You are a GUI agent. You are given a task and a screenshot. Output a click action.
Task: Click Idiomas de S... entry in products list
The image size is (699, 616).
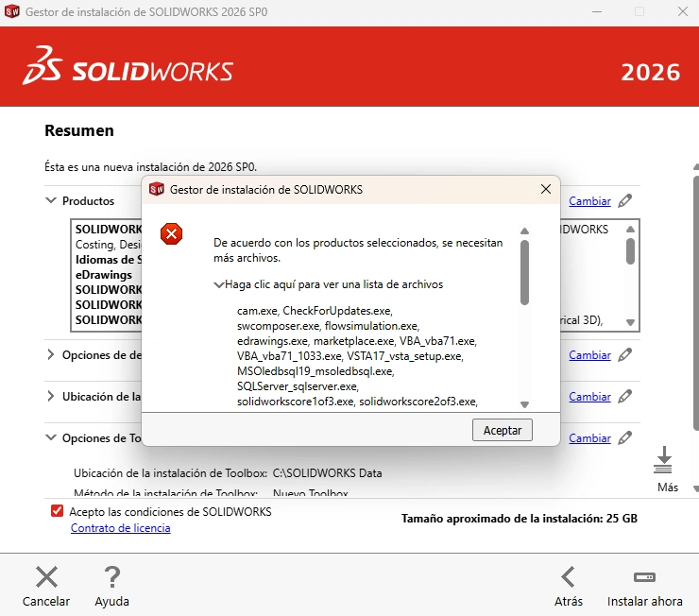coord(109,260)
